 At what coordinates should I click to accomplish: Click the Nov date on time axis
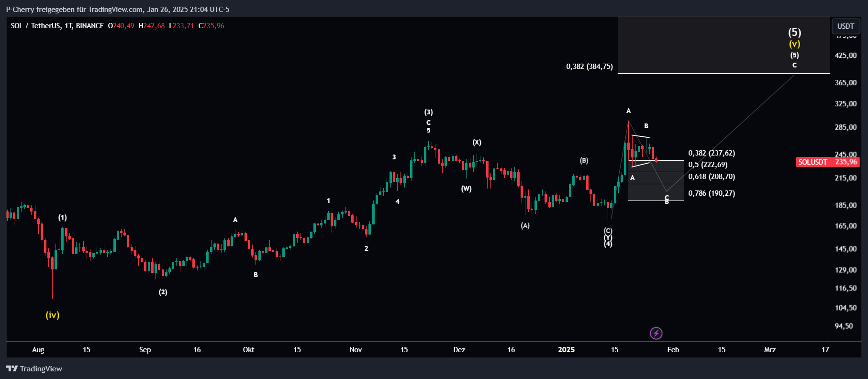(356, 350)
